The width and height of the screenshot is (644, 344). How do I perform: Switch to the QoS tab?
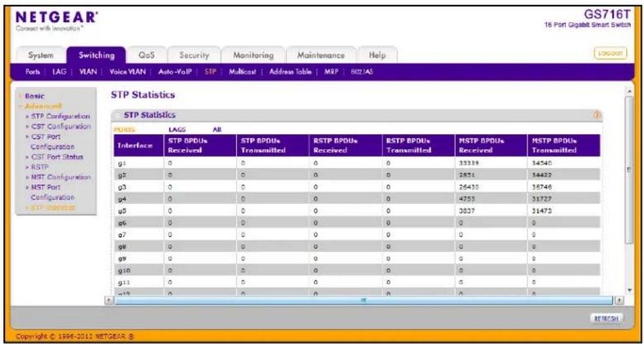[147, 55]
